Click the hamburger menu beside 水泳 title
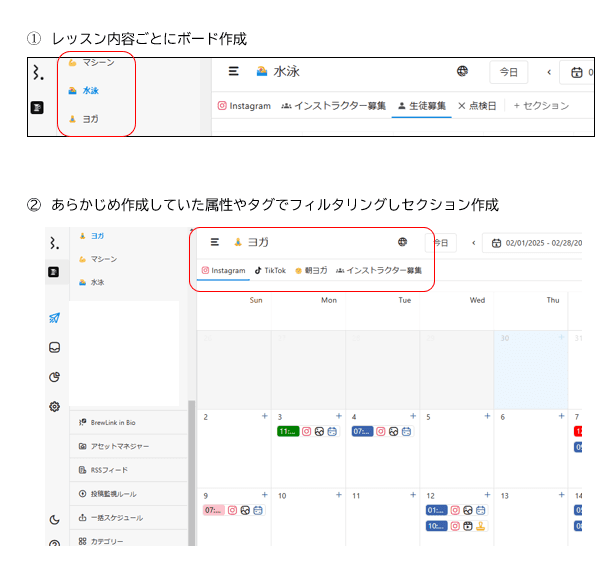The height and width of the screenshot is (575, 616). click(234, 72)
